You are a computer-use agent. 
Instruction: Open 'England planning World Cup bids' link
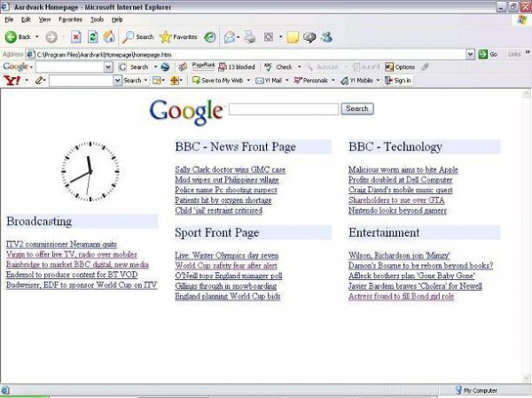(x=228, y=296)
